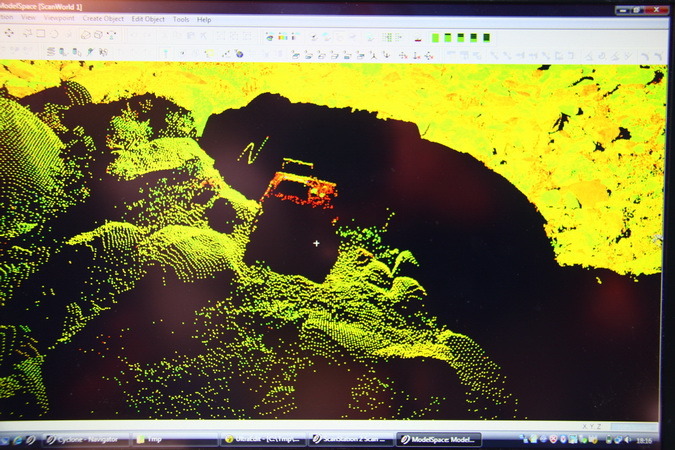Switch to Cyclone - Navigator taskbar window
Viewport: 675px width, 450px height.
click(x=85, y=438)
